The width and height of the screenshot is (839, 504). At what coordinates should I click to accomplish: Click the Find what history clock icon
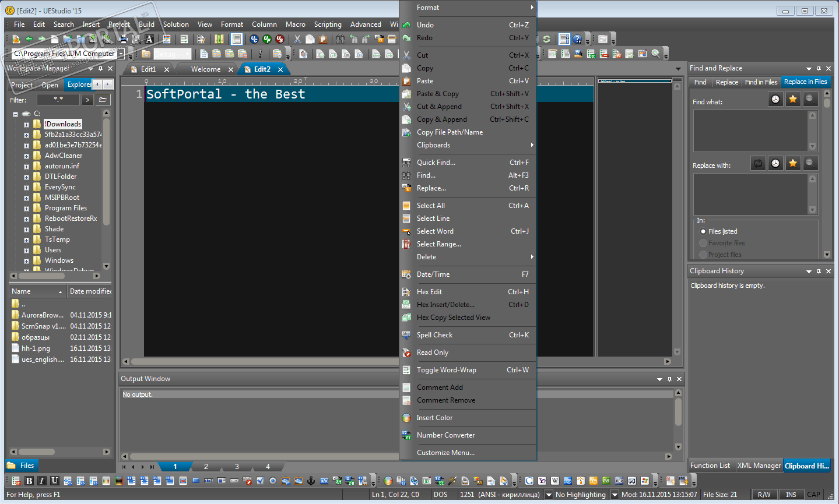pyautogui.click(x=775, y=100)
